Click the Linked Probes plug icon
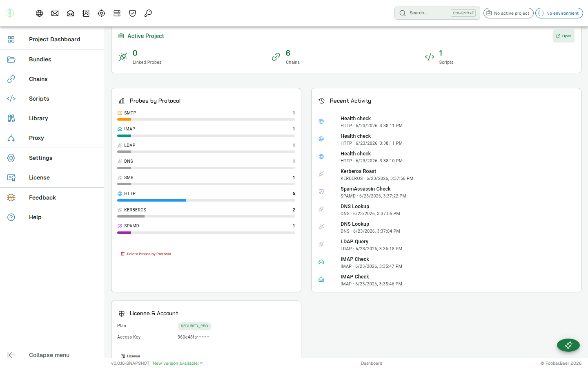588x368 pixels. (123, 57)
